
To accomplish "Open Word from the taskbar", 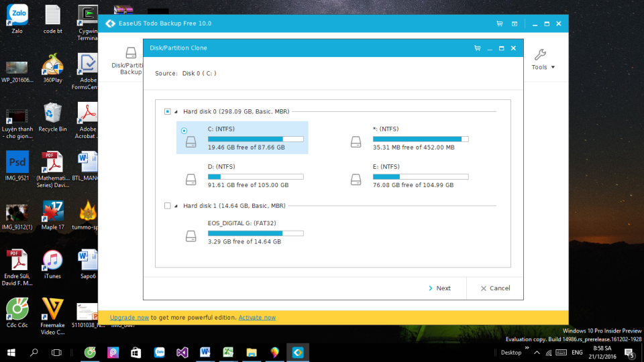I will point(205,353).
